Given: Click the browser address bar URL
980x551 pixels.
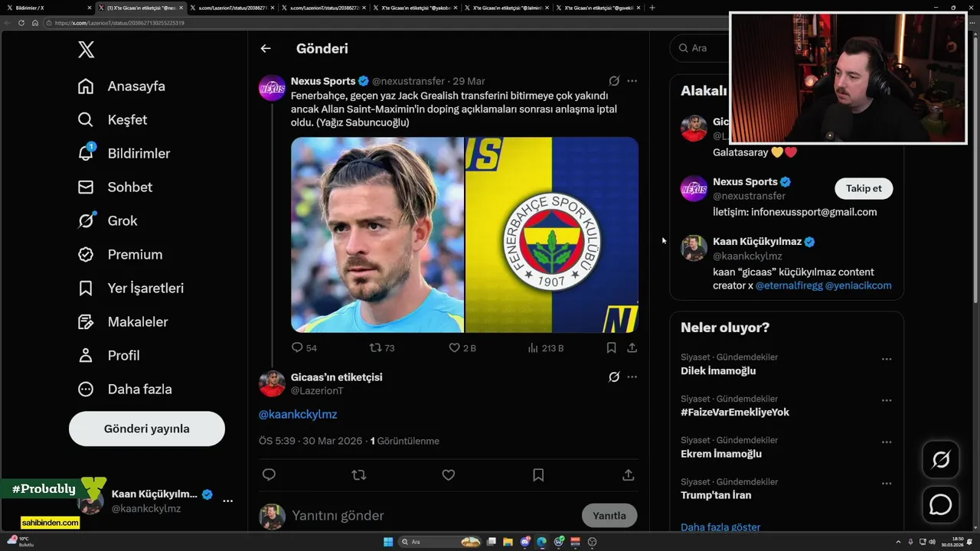Looking at the screenshot, I should click(119, 23).
